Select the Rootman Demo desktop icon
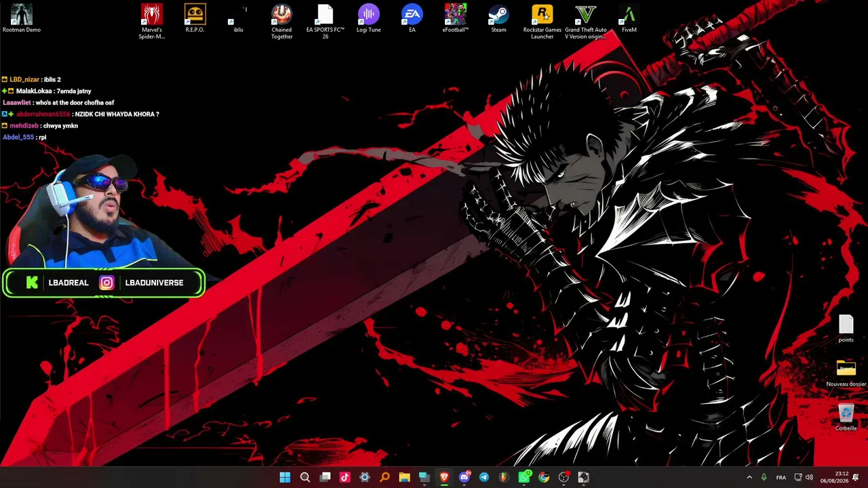Image resolution: width=868 pixels, height=488 pixels. pos(22,18)
